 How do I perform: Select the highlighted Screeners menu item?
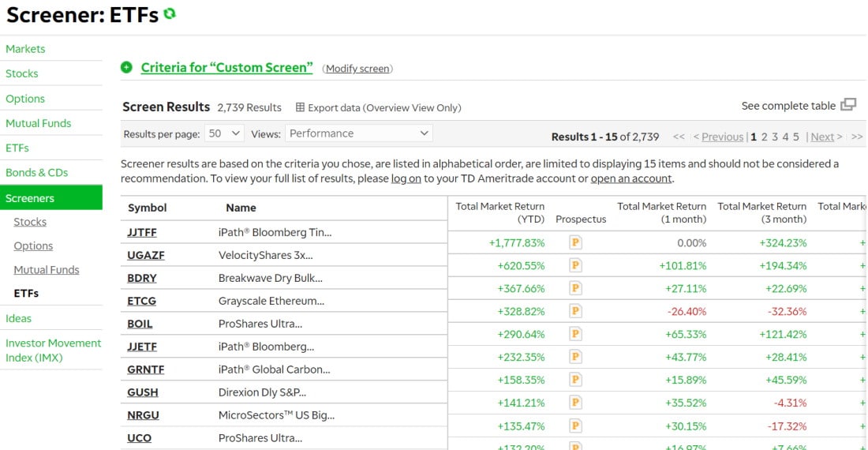point(51,197)
